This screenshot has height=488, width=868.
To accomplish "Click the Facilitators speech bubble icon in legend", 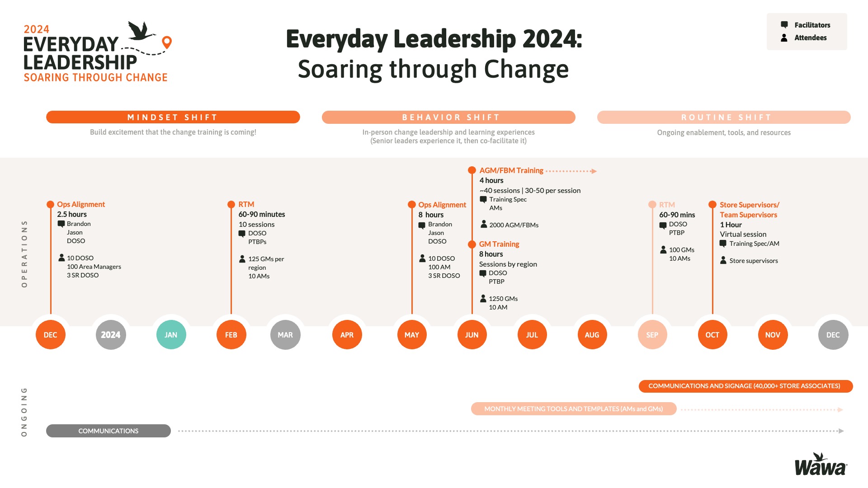I will click(784, 25).
